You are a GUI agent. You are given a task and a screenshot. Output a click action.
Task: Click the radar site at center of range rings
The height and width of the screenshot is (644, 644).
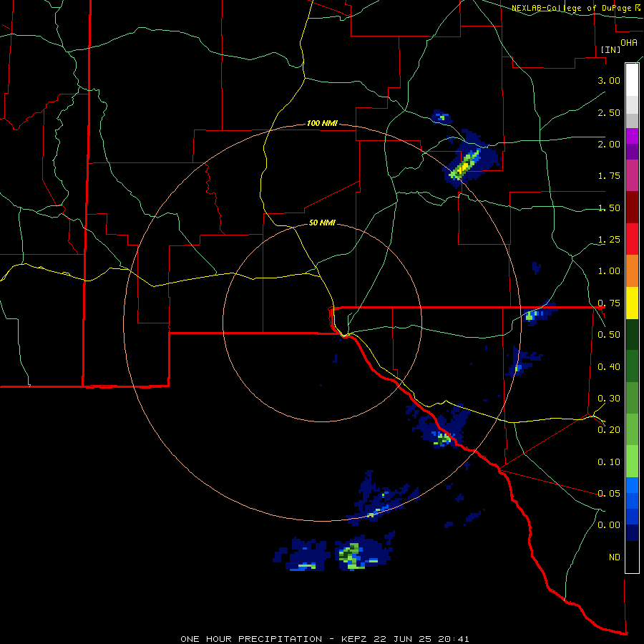pos(323,323)
